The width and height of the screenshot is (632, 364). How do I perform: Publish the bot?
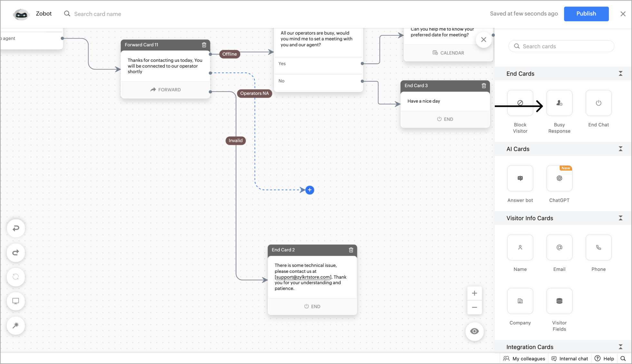click(x=586, y=14)
